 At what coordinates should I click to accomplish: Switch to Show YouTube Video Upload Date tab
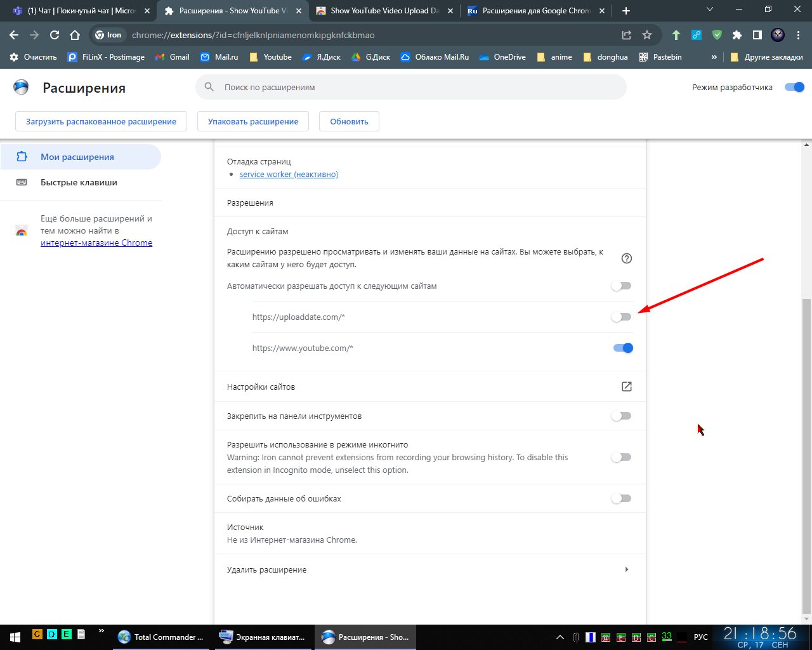pos(384,11)
